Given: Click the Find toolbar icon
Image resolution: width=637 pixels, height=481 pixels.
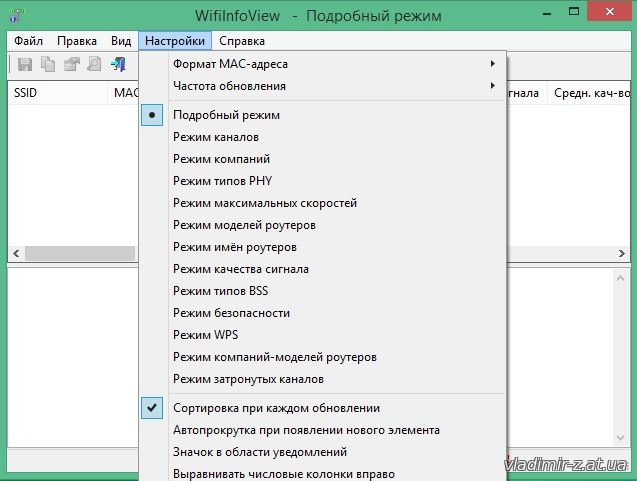Looking at the screenshot, I should pyautogui.click(x=95, y=64).
